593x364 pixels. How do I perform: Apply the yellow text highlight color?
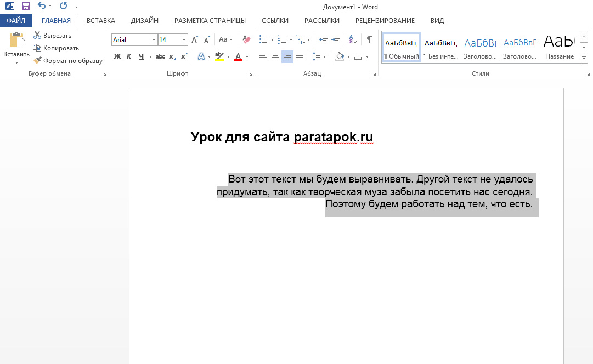click(x=219, y=56)
